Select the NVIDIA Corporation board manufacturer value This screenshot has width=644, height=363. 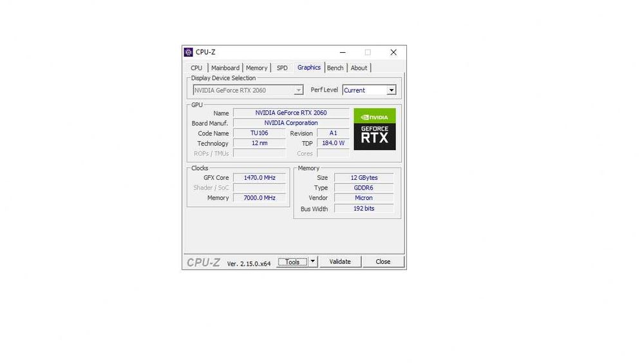291,123
